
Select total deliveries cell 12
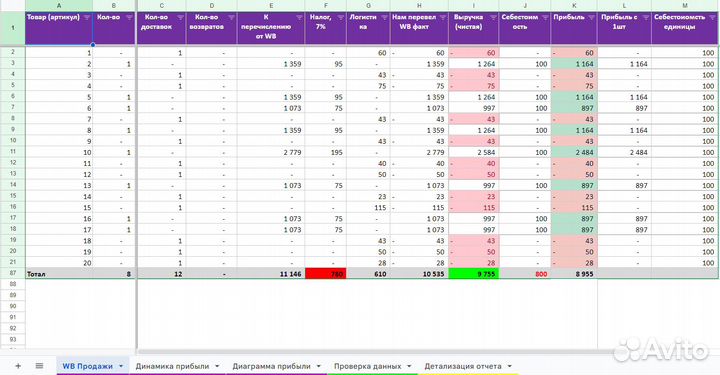(x=161, y=274)
